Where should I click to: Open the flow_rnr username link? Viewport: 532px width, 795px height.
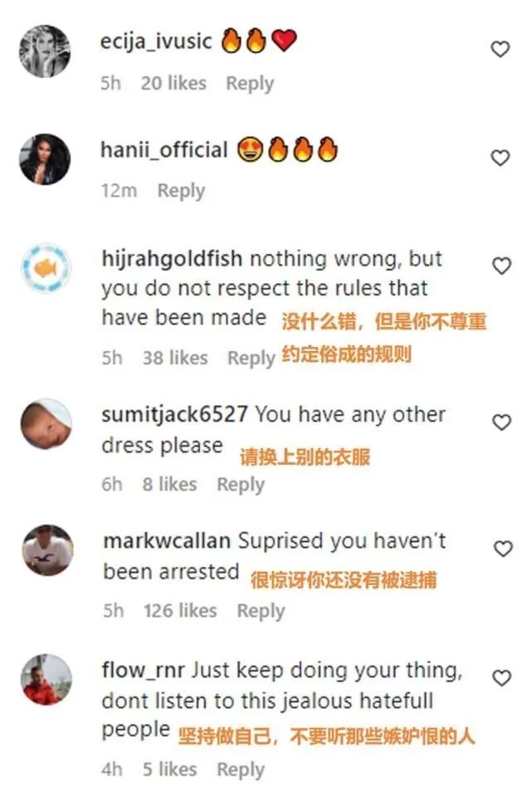pos(143,671)
